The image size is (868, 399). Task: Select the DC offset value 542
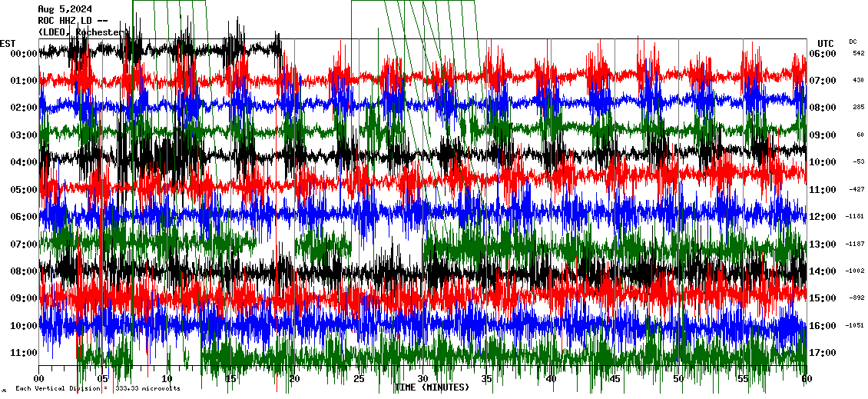(858, 54)
